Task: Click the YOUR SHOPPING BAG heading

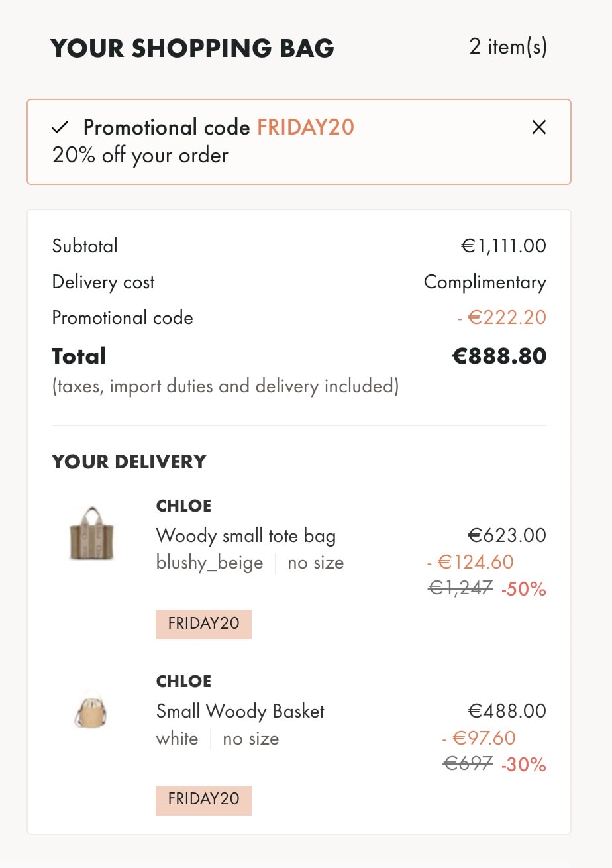Action: (192, 48)
